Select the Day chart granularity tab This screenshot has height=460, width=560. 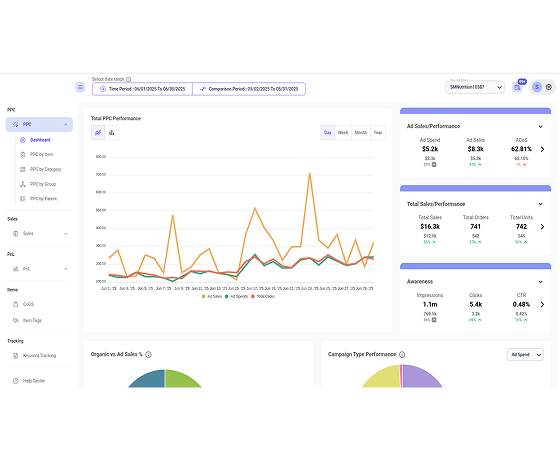[x=328, y=132]
